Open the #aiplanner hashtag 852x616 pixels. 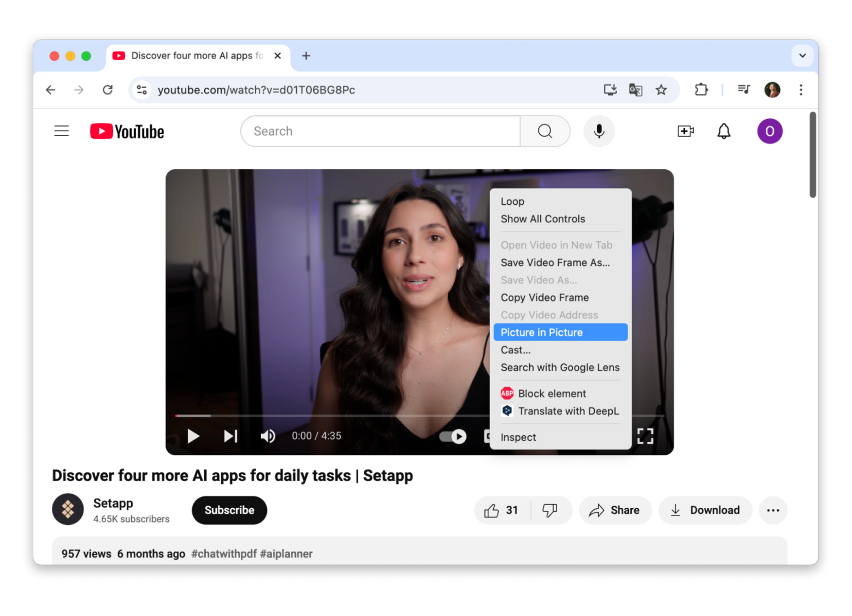click(286, 554)
